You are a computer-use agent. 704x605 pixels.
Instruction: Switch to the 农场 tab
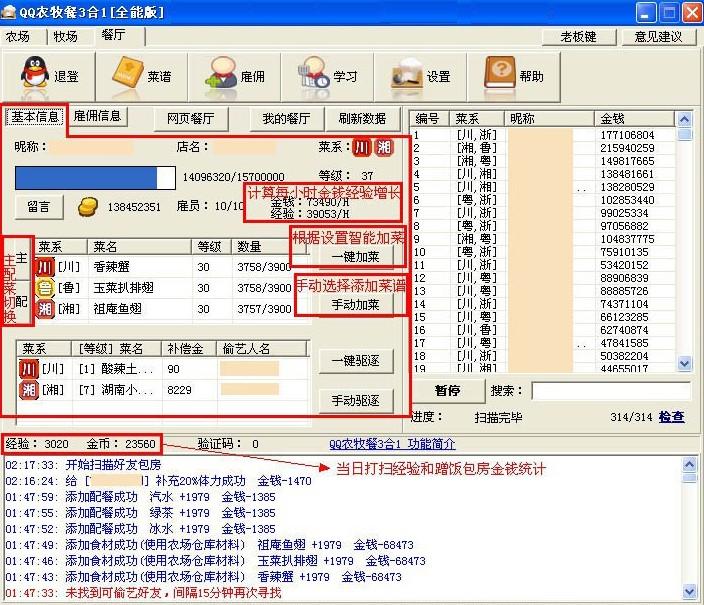(x=18, y=36)
